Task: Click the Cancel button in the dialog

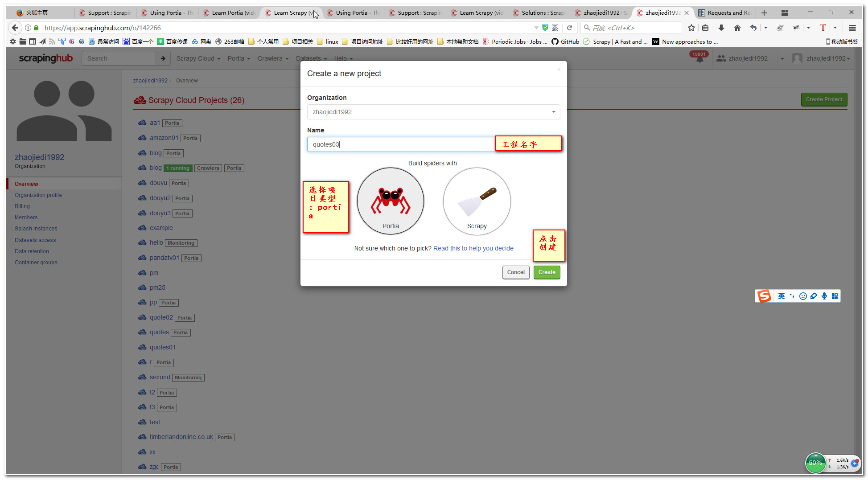Action: click(x=516, y=272)
